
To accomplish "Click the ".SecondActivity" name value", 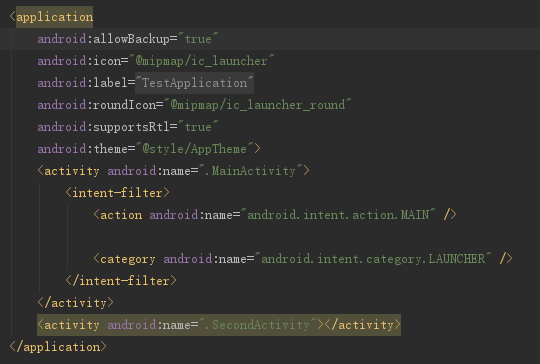I will (257, 325).
